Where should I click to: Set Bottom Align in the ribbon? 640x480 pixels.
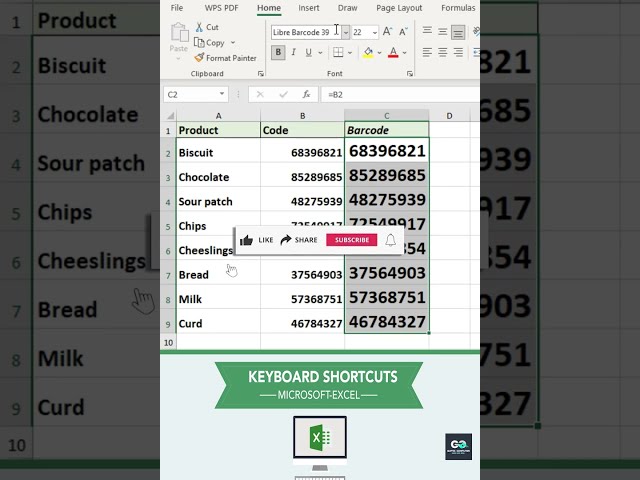coord(458,32)
